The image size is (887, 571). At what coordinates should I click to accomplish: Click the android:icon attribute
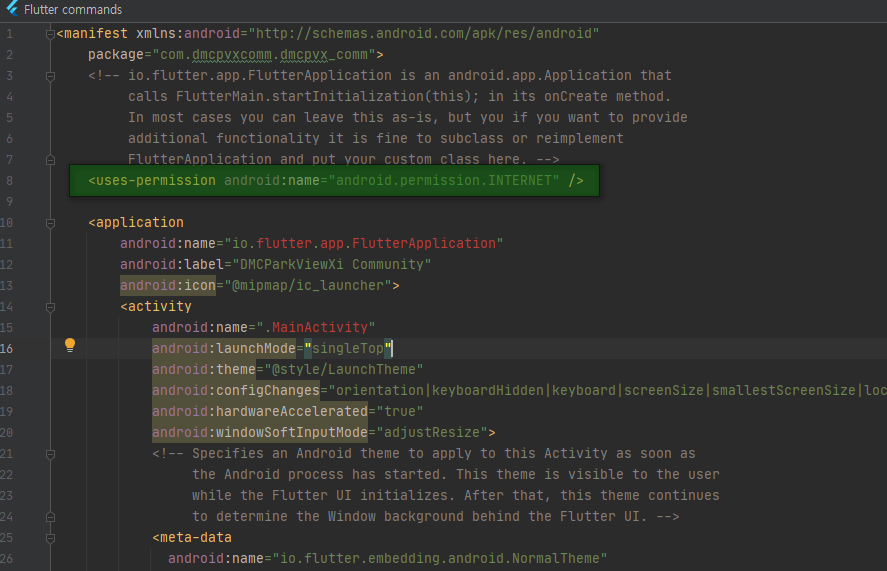tap(167, 285)
